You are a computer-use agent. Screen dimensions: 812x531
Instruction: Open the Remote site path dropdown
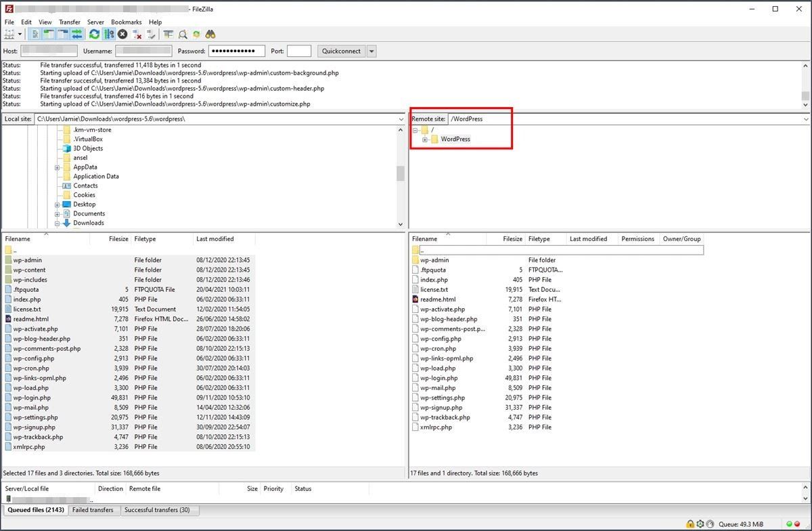(805, 119)
